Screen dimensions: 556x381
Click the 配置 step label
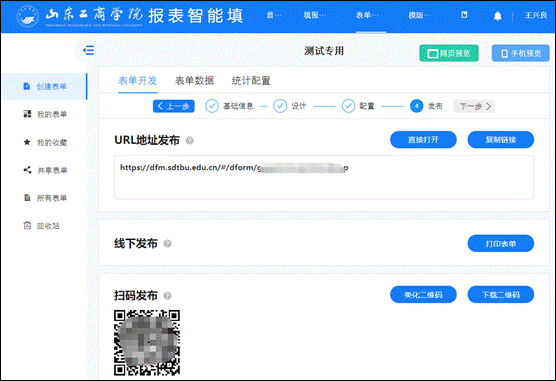[x=367, y=106]
